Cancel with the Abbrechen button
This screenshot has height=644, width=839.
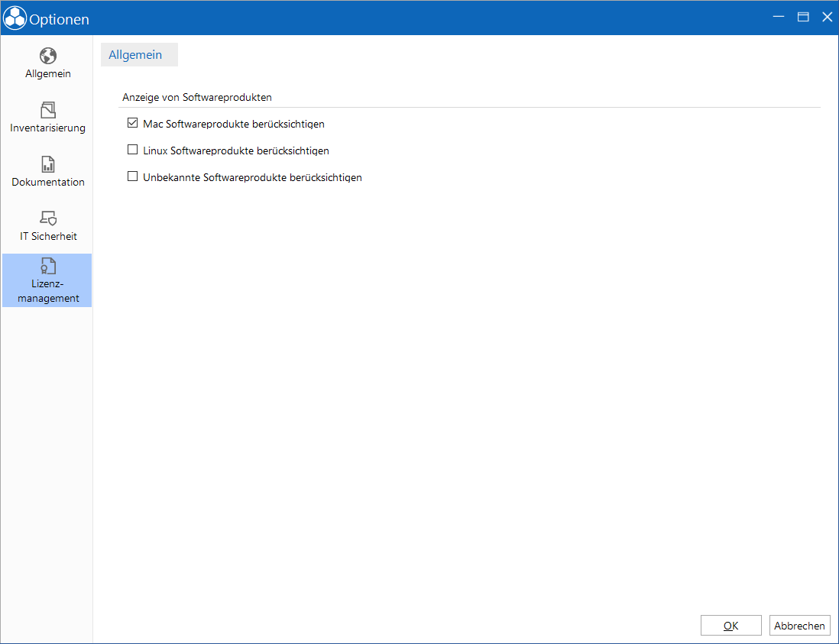click(x=799, y=625)
